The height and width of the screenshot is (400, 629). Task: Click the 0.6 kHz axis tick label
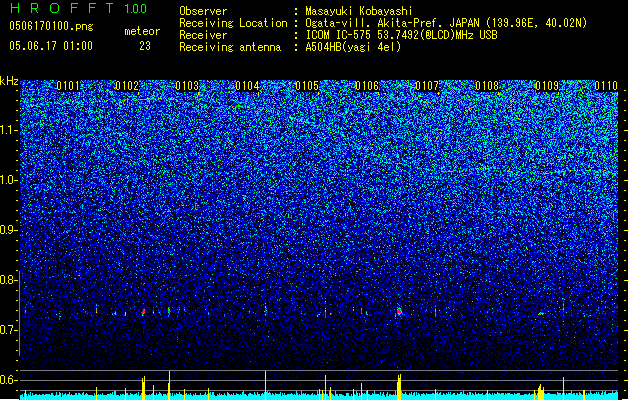click(9, 380)
